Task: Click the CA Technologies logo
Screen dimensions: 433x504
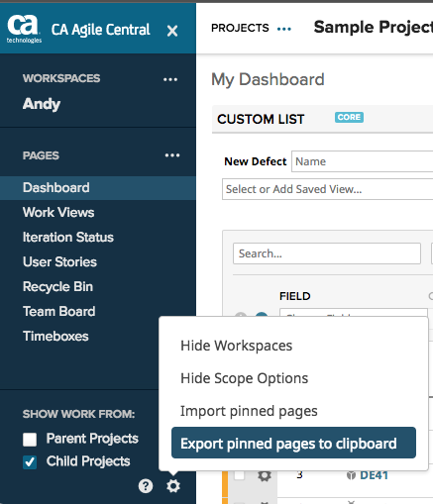Action: tap(24, 29)
